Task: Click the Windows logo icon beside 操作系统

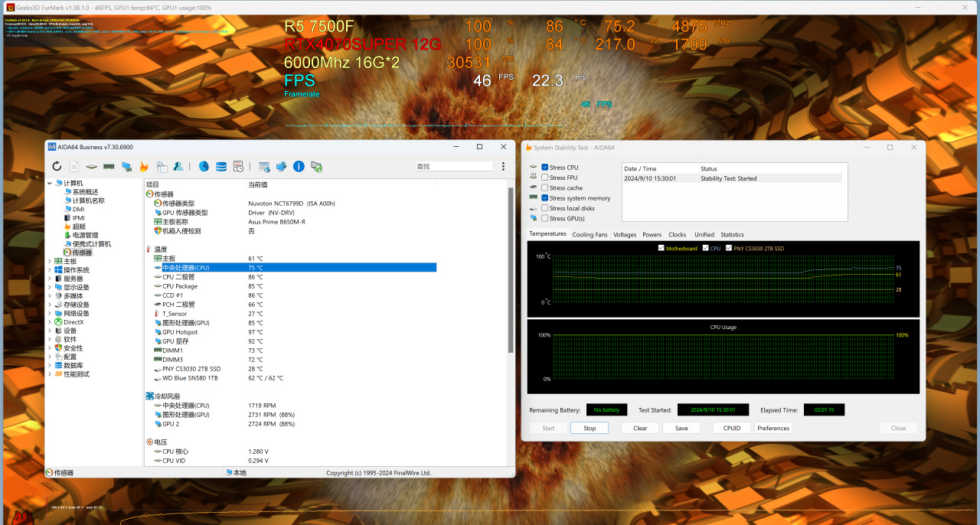Action: pyautogui.click(x=59, y=269)
